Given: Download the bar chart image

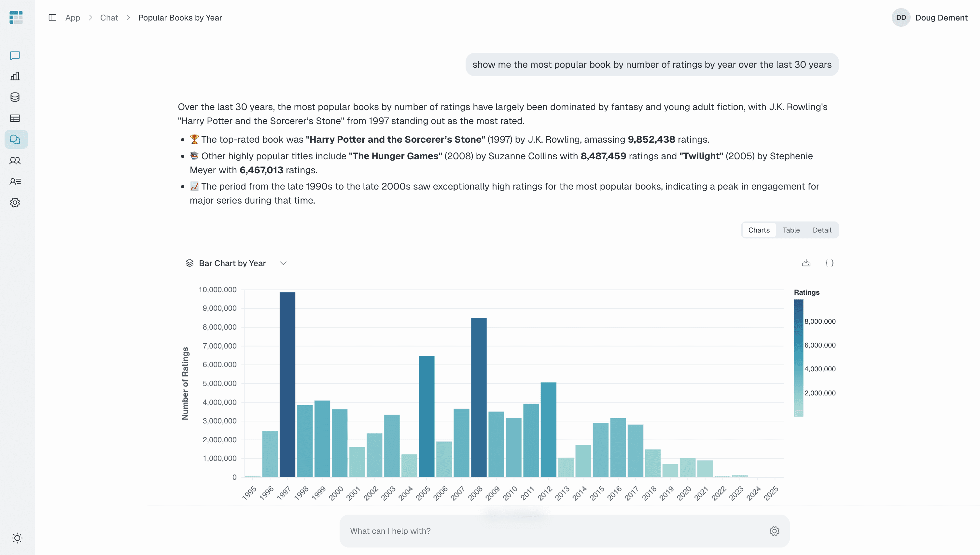Looking at the screenshot, I should point(806,263).
